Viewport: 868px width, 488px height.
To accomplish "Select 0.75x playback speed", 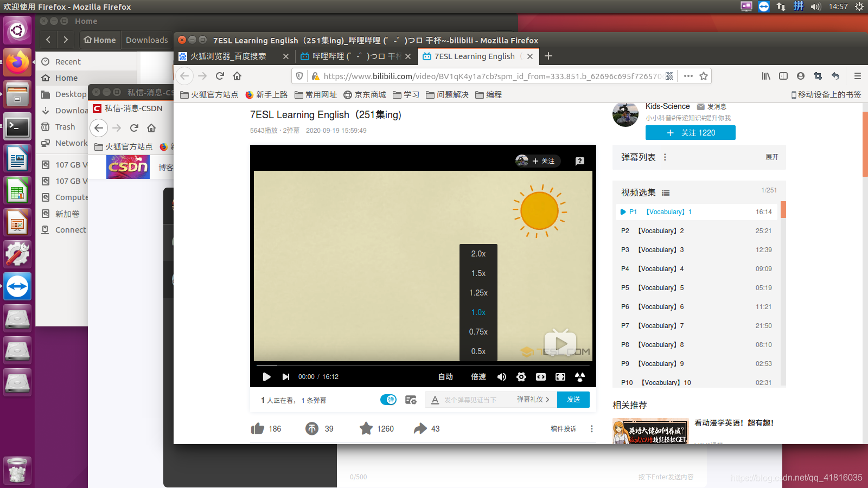I will tap(478, 332).
